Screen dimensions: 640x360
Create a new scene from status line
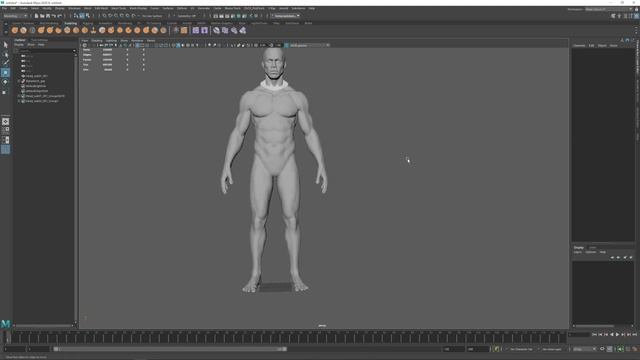tap(36, 16)
